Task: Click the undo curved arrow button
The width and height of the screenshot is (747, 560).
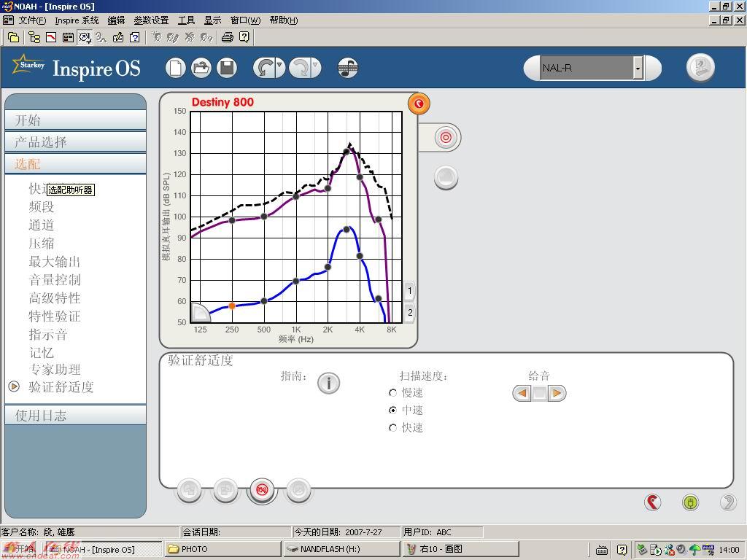Action: point(264,68)
